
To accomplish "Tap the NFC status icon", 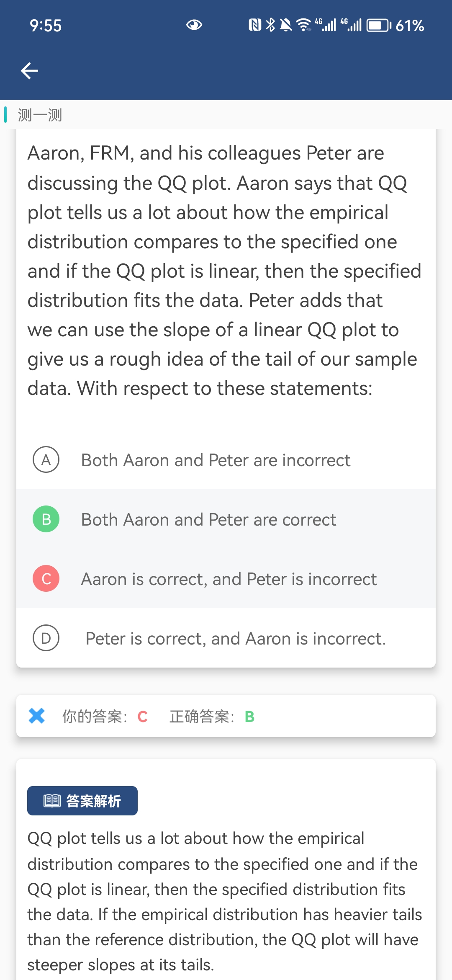I will point(254,25).
